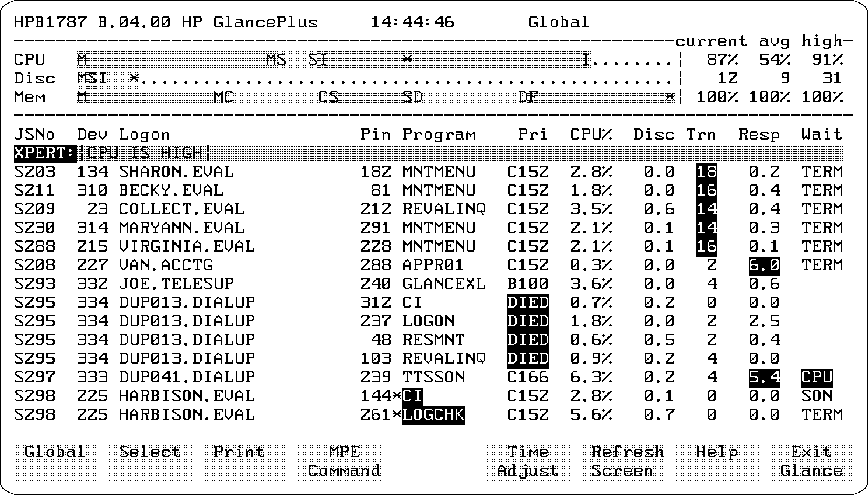Screen dimensions: 868x495
Task: Click the highlighted CPU wait state
Action: coord(817,377)
